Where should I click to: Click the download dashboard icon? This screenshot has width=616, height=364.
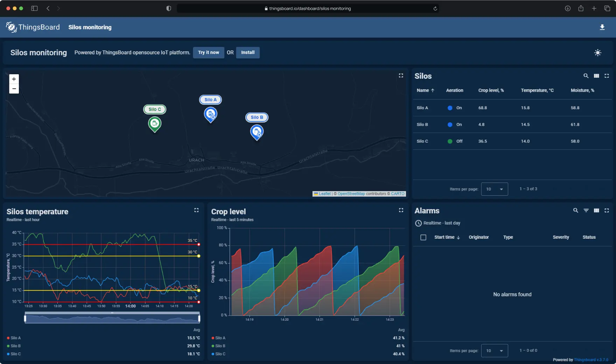pyautogui.click(x=602, y=27)
